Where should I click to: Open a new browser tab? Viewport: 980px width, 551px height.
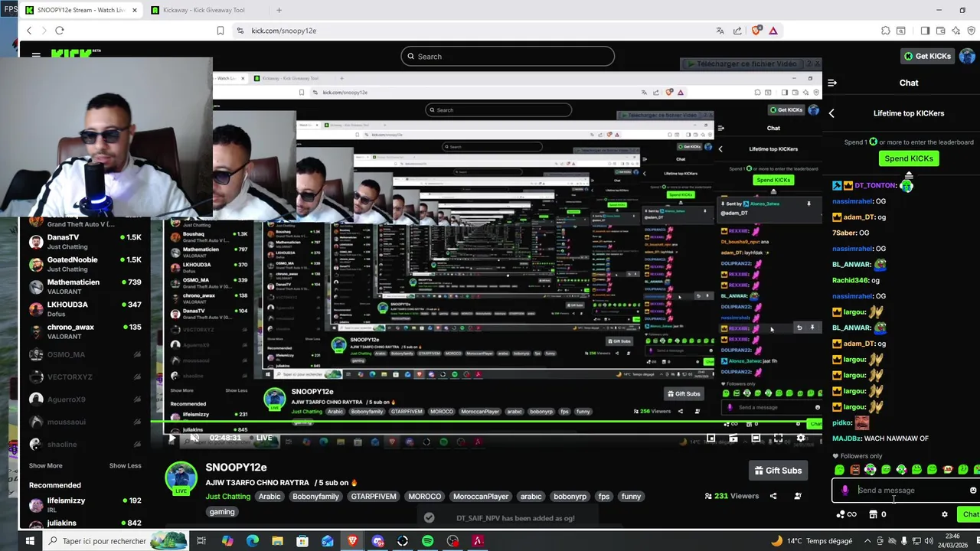[279, 10]
